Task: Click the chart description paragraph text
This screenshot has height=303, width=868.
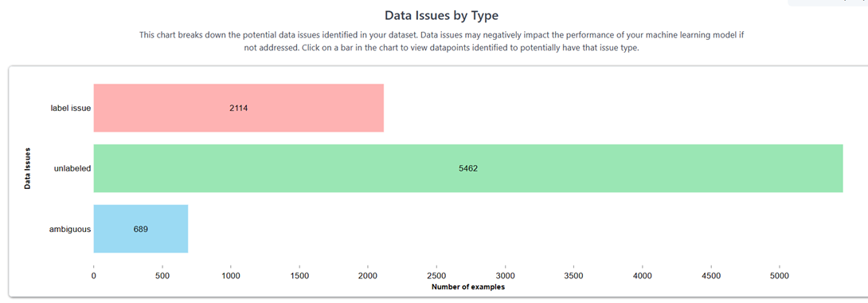Action: (442, 41)
